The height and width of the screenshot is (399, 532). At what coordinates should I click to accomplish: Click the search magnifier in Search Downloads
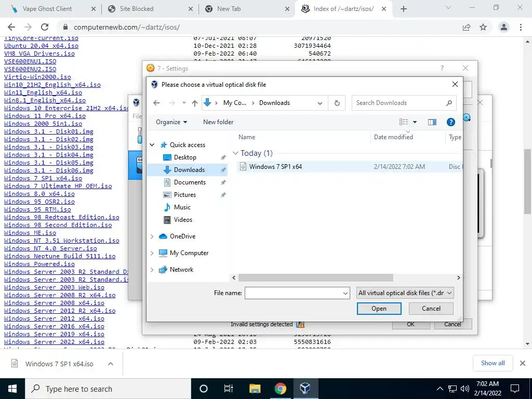pos(449,103)
